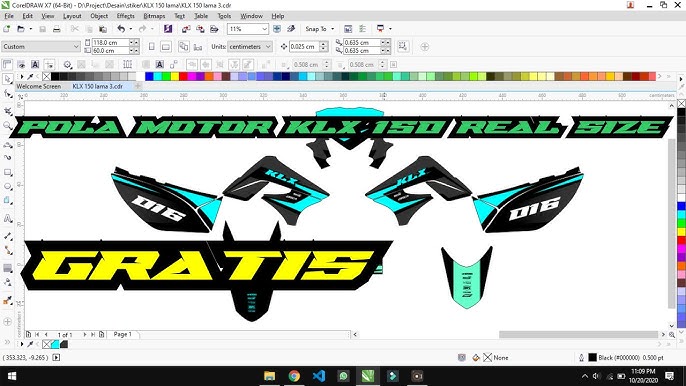This screenshot has width=686, height=386.
Task: Increase page width value with stepper
Action: point(135,41)
